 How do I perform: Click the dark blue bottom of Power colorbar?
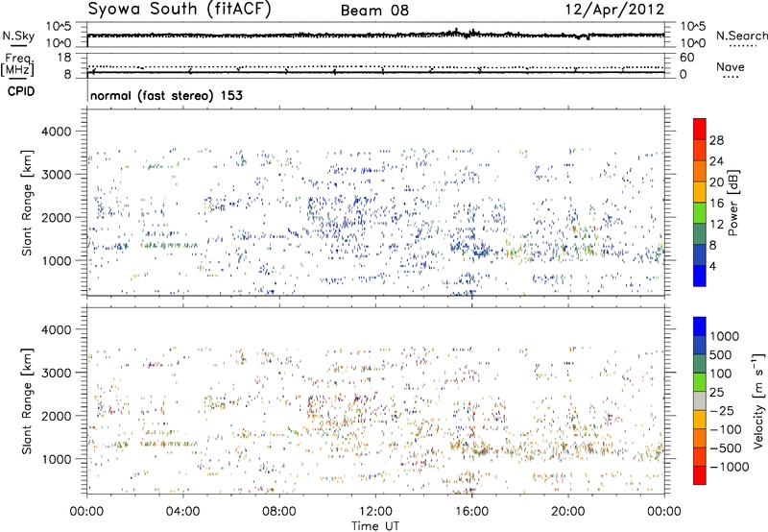click(700, 276)
